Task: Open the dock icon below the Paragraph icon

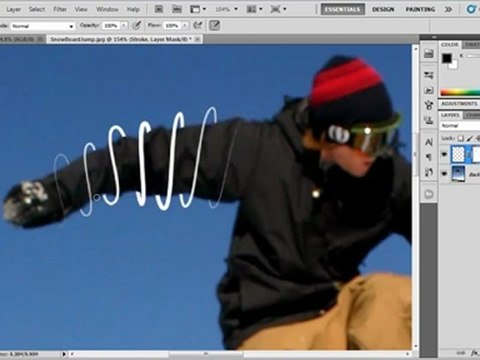Action: click(429, 172)
